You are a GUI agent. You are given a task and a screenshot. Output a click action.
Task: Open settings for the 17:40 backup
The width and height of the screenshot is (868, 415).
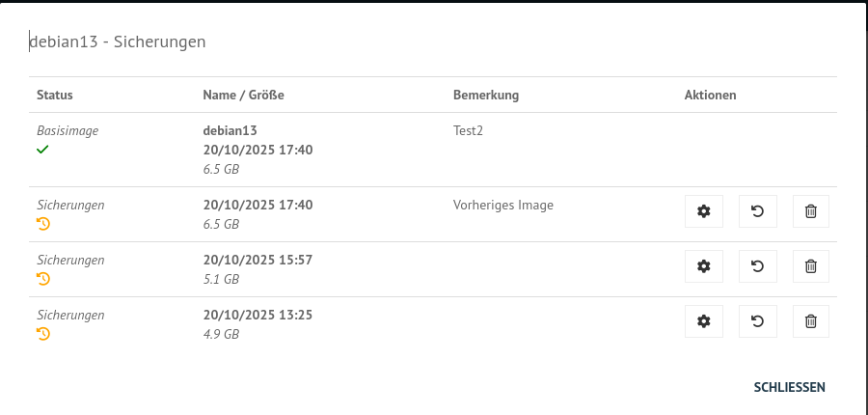(x=703, y=211)
